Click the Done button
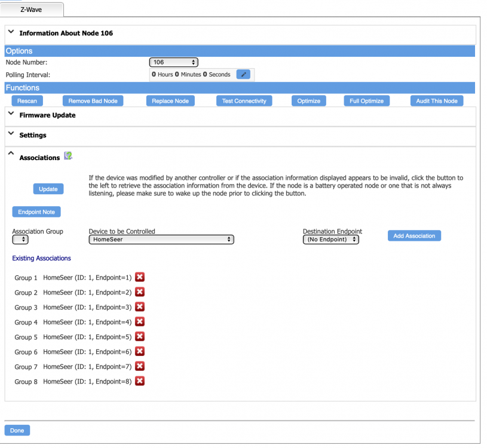This screenshot has height=448, width=487. pyautogui.click(x=17, y=431)
